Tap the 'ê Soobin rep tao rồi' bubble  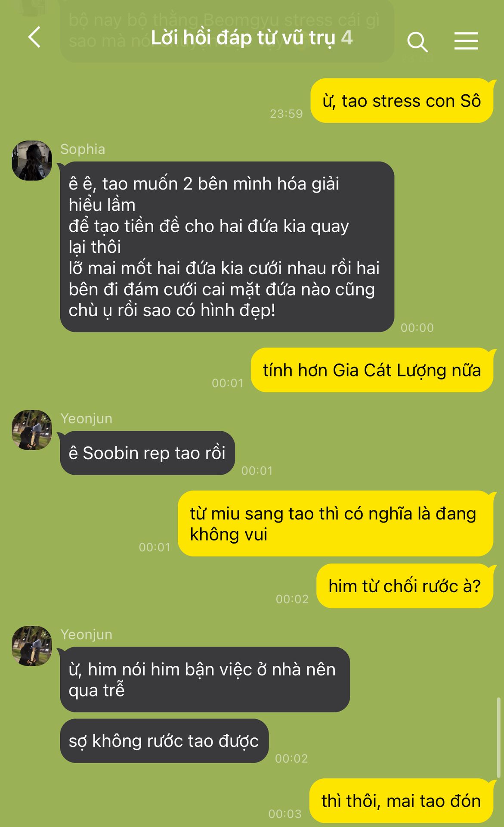(147, 453)
